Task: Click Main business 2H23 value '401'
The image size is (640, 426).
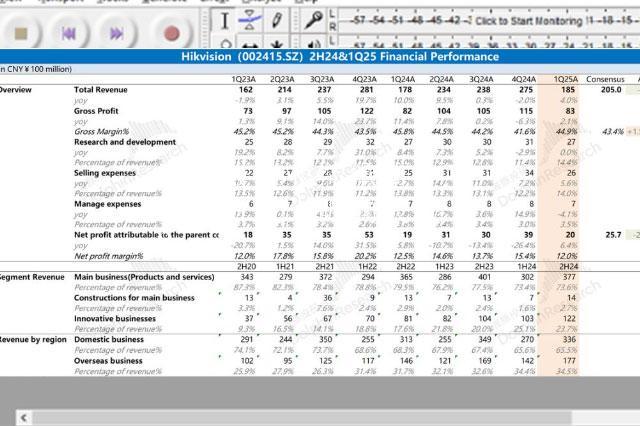Action: [x=485, y=277]
